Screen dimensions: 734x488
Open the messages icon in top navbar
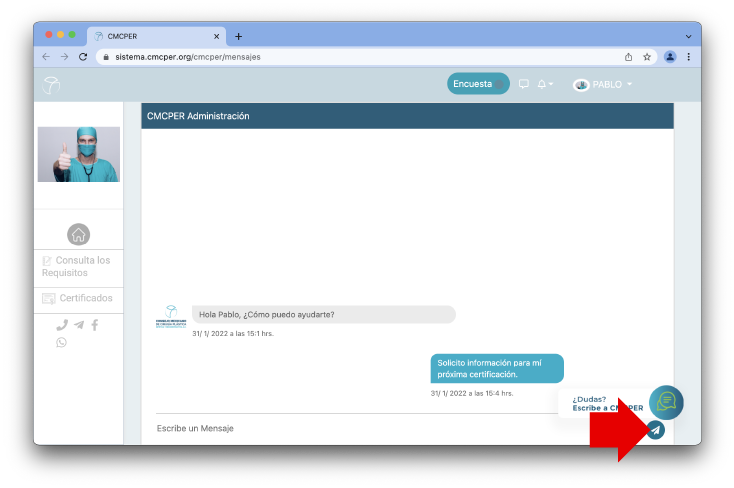click(x=524, y=85)
